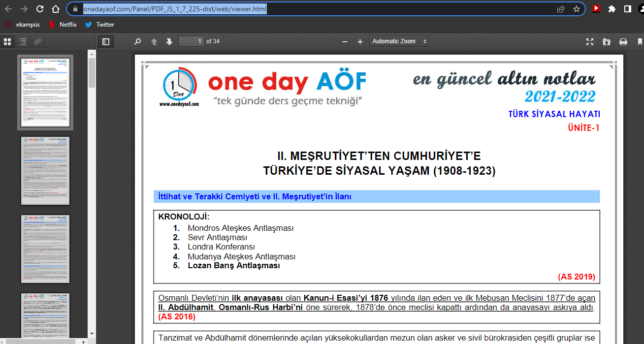Go to the next page arrow
The height and width of the screenshot is (344, 644).
tap(169, 42)
